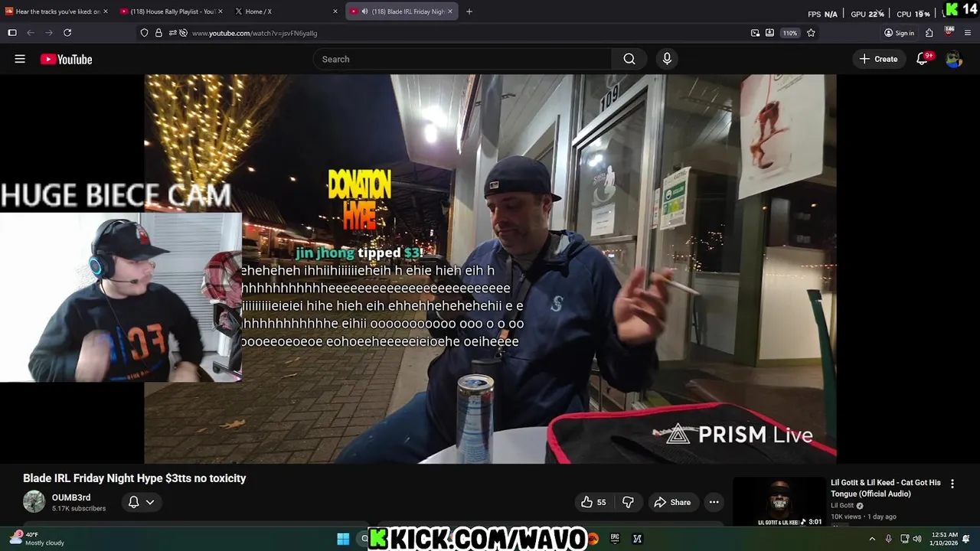Image resolution: width=980 pixels, height=551 pixels.
Task: Visit the Lil Gotit channel name
Action: (842, 506)
